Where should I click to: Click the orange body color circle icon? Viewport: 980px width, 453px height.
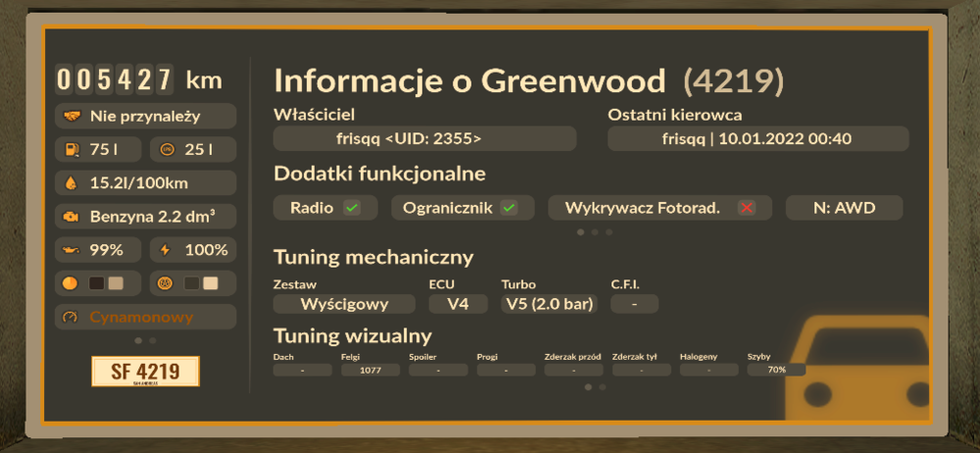[x=70, y=283]
